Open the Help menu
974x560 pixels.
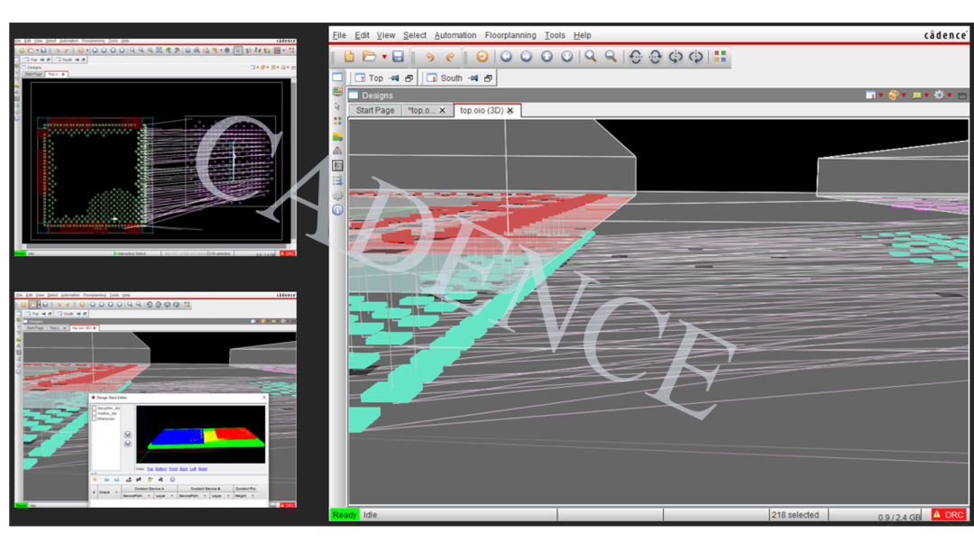[582, 35]
